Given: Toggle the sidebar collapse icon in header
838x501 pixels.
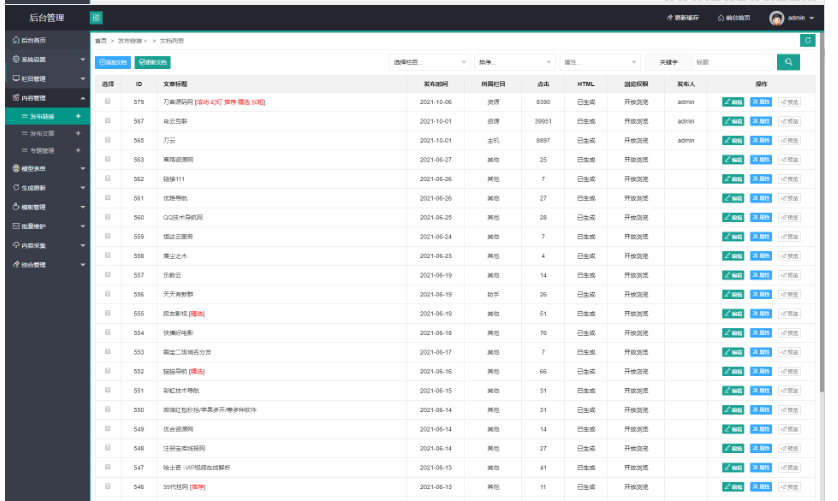Looking at the screenshot, I should 96,18.
